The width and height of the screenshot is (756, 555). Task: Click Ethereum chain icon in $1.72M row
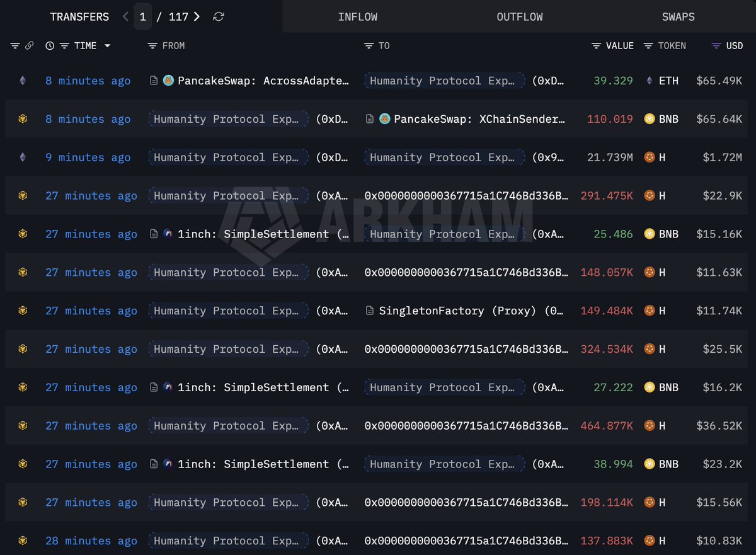click(23, 157)
